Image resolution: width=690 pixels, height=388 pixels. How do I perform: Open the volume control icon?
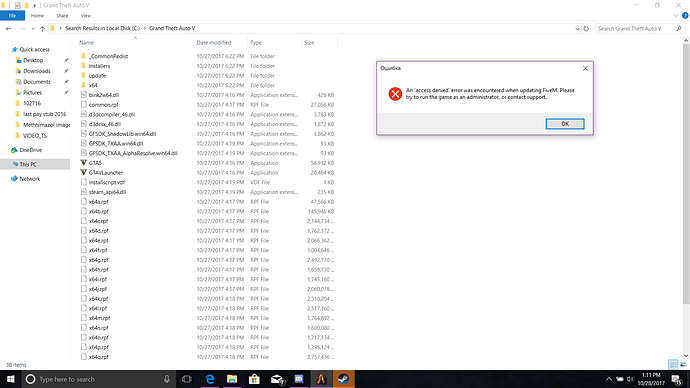click(x=630, y=379)
